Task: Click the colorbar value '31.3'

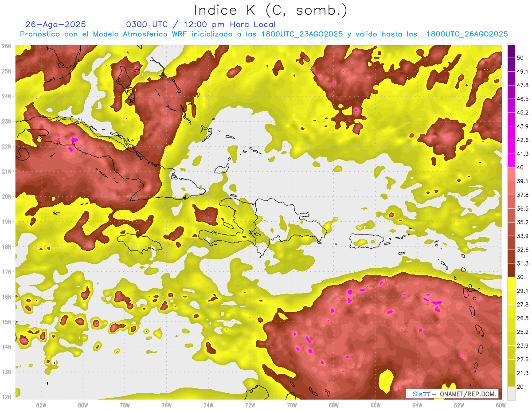Action: pos(522,263)
